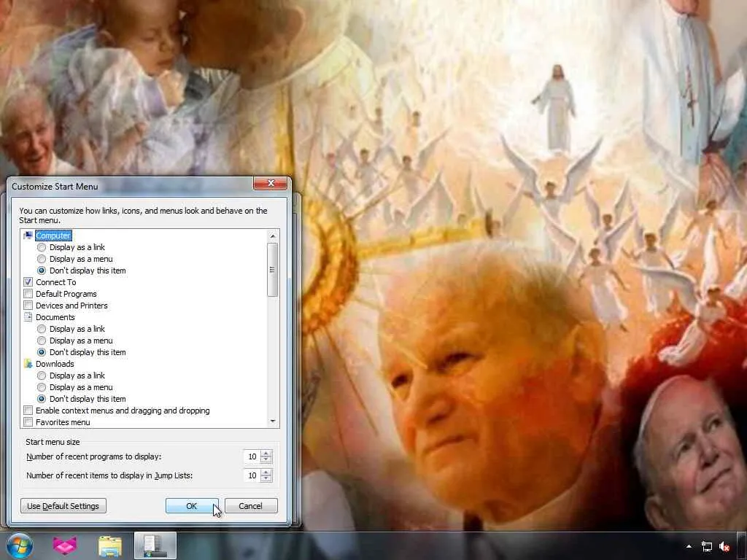This screenshot has height=560, width=747.
Task: Click scroll up arrow of options list
Action: click(273, 236)
